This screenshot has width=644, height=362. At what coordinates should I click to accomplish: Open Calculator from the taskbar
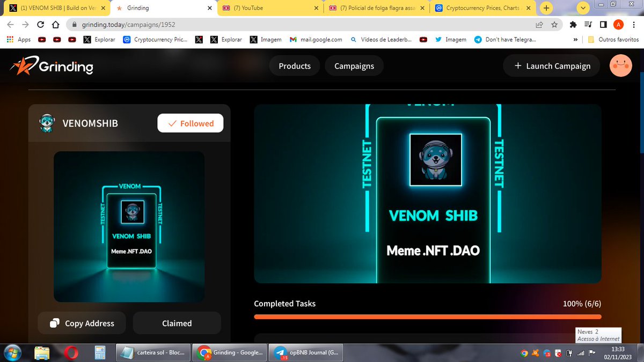pyautogui.click(x=99, y=353)
